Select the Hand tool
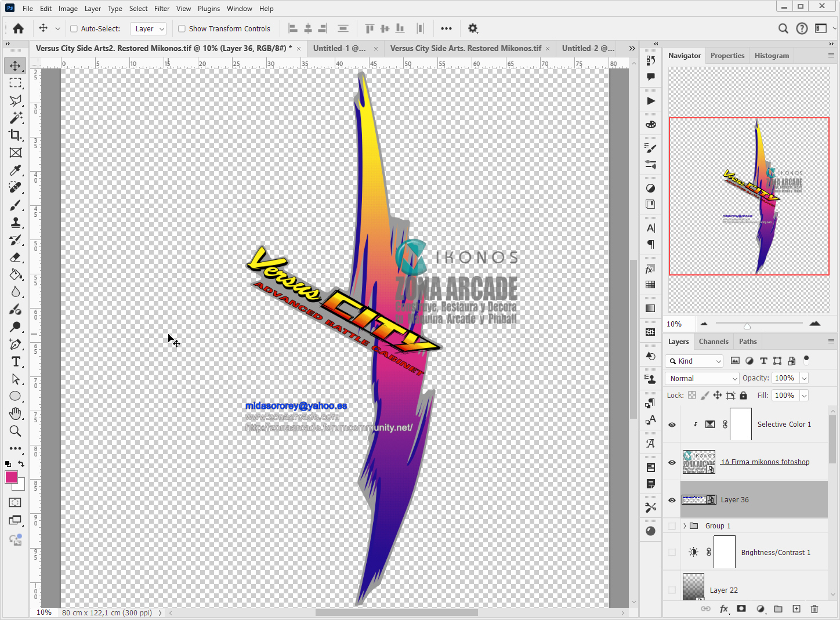The height and width of the screenshot is (620, 840). [16, 414]
